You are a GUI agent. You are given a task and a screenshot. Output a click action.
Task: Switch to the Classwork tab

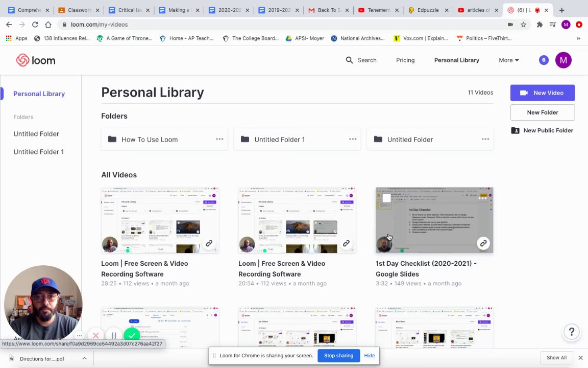point(79,10)
